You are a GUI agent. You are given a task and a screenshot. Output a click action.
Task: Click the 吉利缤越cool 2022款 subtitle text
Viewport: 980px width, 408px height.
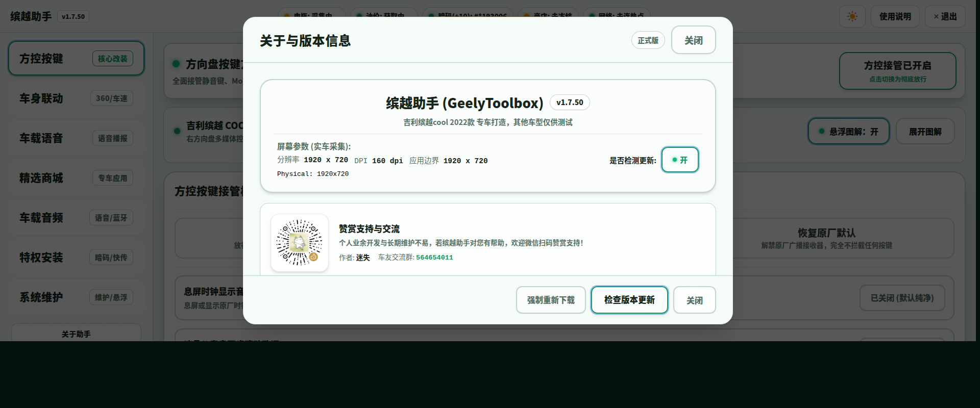click(x=488, y=122)
